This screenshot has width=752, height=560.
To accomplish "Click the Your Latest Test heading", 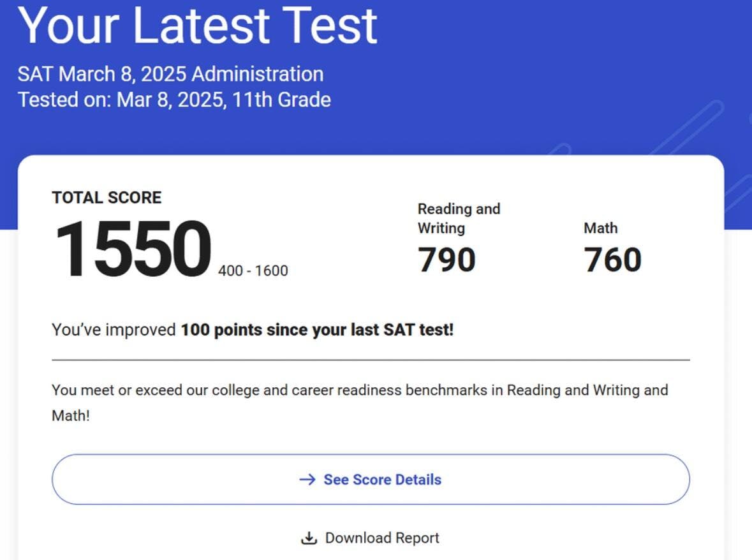I will click(198, 26).
